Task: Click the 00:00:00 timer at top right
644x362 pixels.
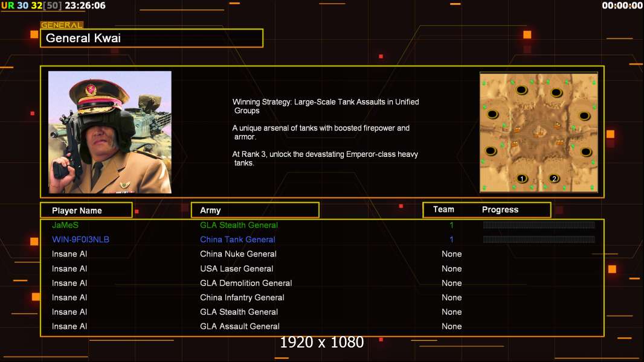Action: coord(622,5)
